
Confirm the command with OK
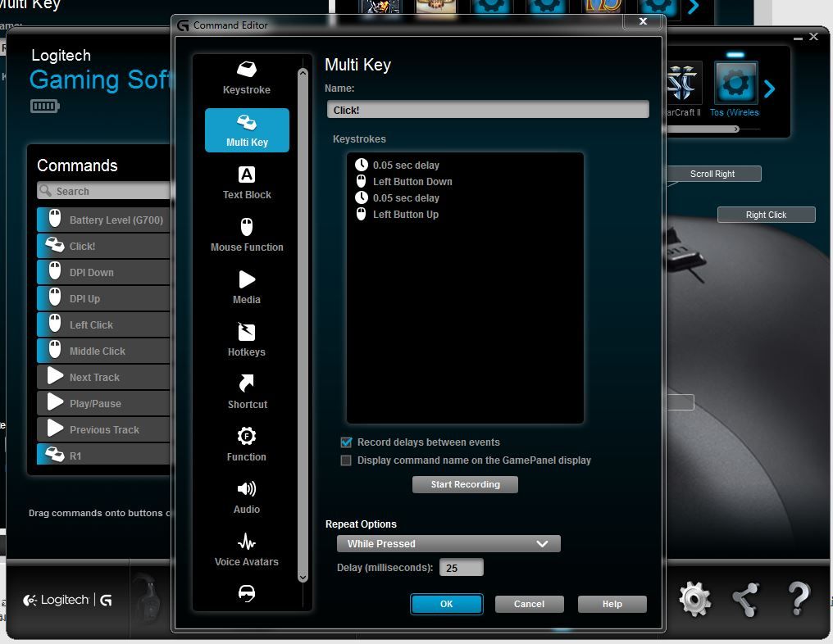(x=446, y=604)
